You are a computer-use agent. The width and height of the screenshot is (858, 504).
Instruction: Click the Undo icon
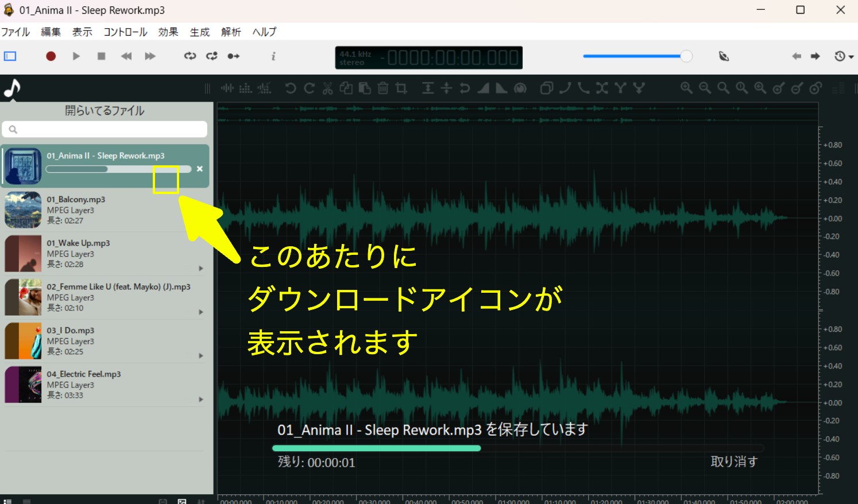point(291,88)
